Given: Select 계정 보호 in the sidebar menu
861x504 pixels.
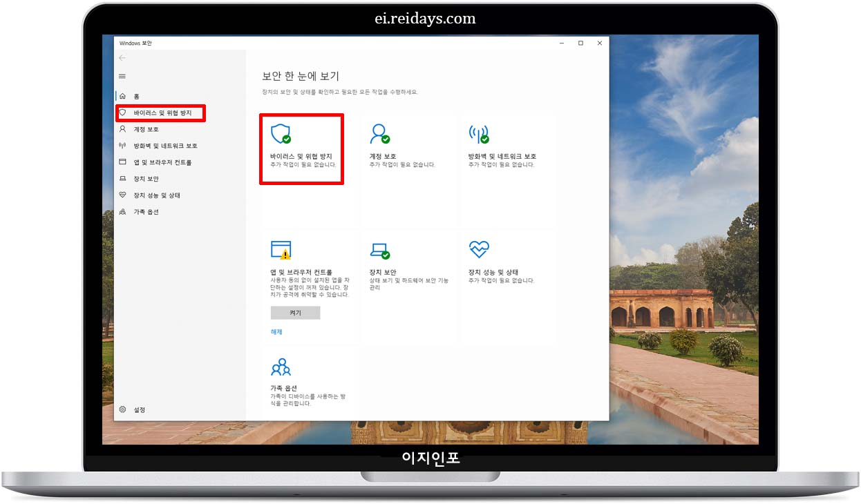Looking at the screenshot, I should [148, 128].
